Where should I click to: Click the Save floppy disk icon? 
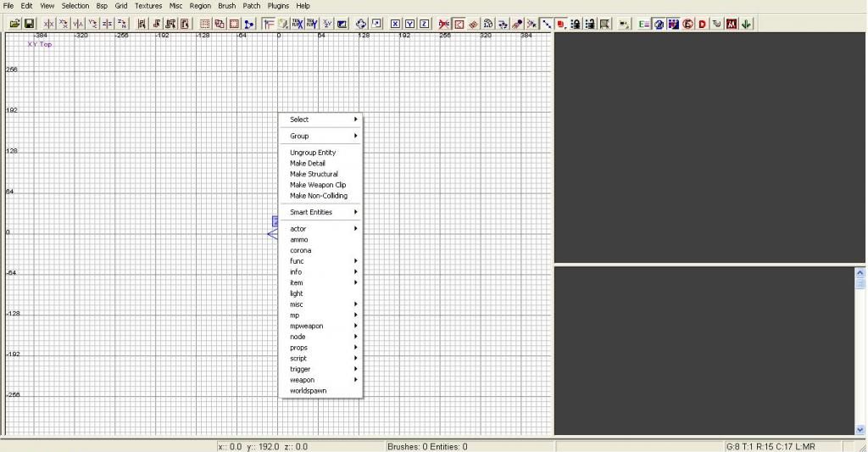30,24
